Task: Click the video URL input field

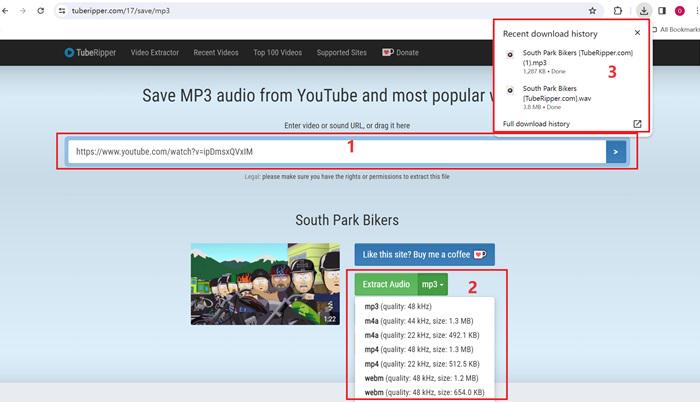Action: (x=337, y=152)
